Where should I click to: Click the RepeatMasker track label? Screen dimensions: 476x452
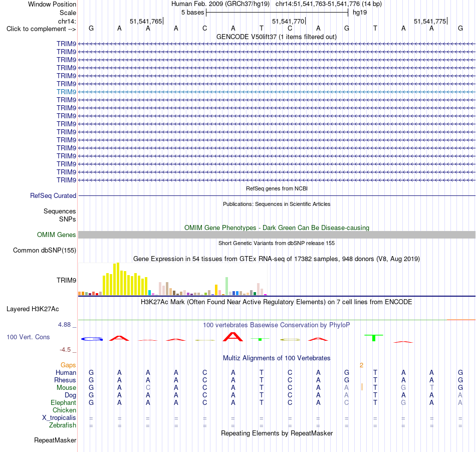pos(55,440)
